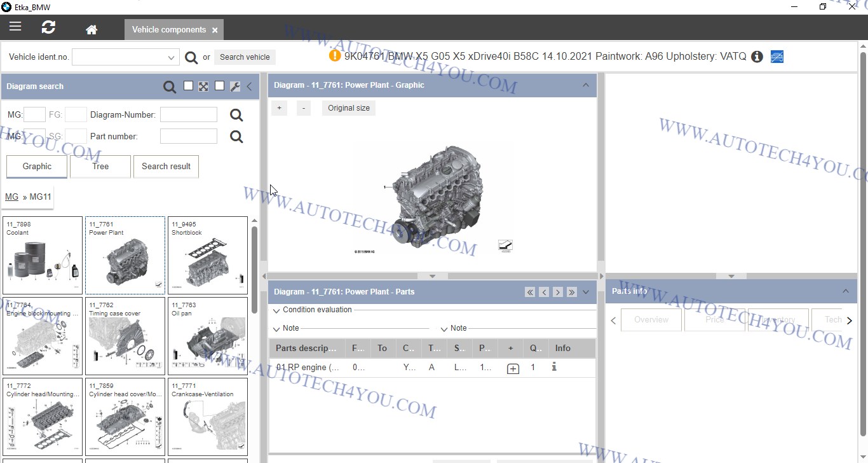Image resolution: width=868 pixels, height=463 pixels.
Task: Open the Oil pan diagram thumbnail
Action: [208, 336]
